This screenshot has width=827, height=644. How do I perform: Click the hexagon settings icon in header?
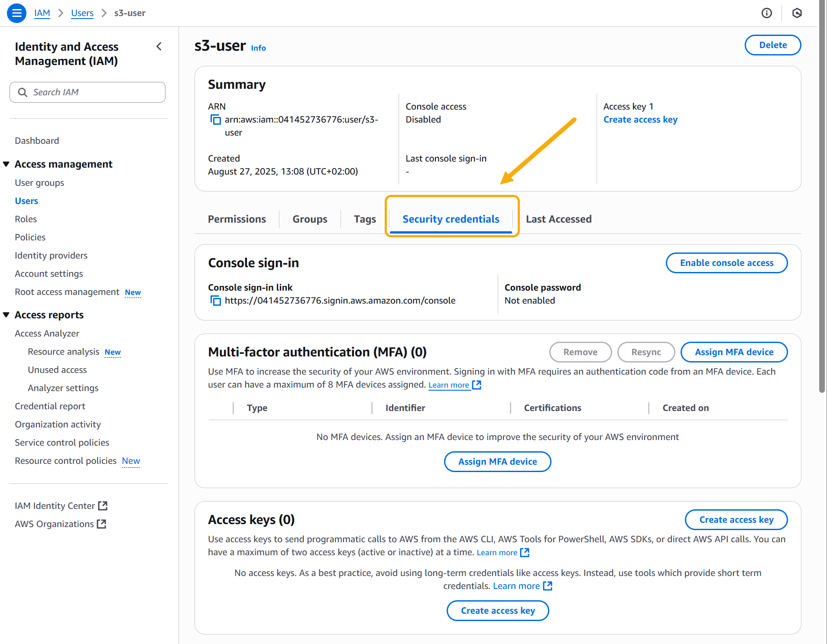[797, 13]
